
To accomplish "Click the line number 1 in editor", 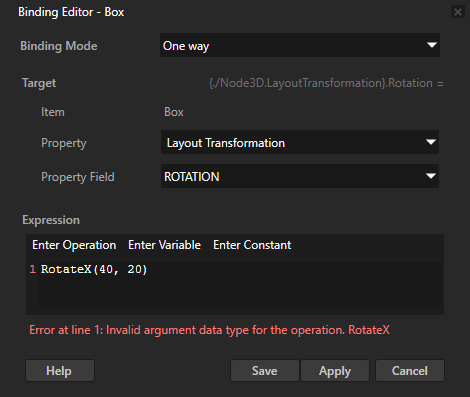I will pyautogui.click(x=33, y=269).
